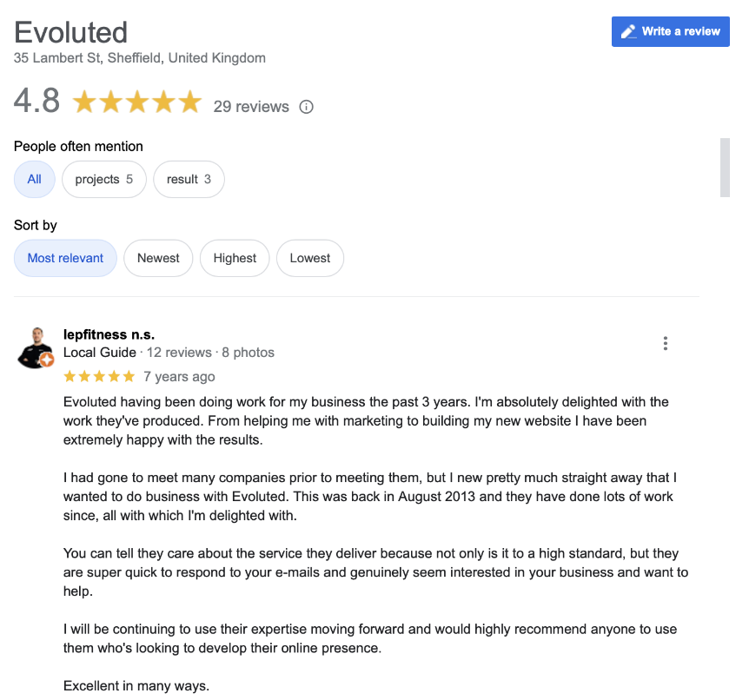This screenshot has width=749, height=700.
Task: Select the "All" mention filter chip
Action: click(x=35, y=180)
